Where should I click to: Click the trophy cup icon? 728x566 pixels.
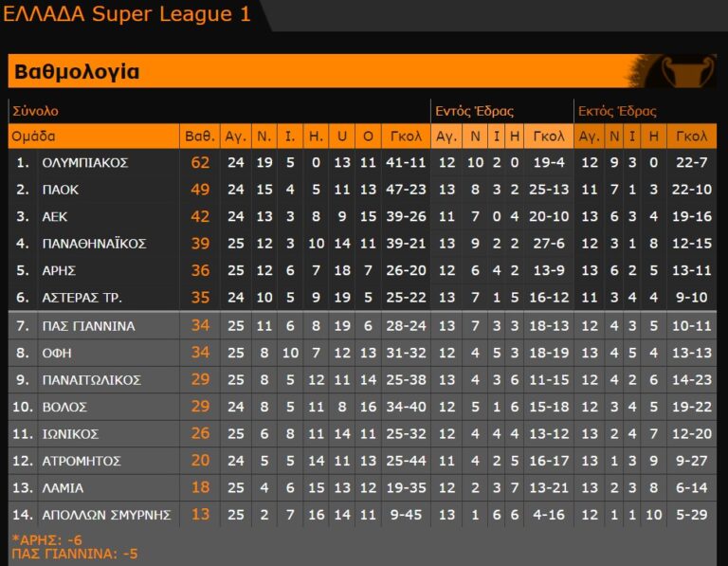687,71
